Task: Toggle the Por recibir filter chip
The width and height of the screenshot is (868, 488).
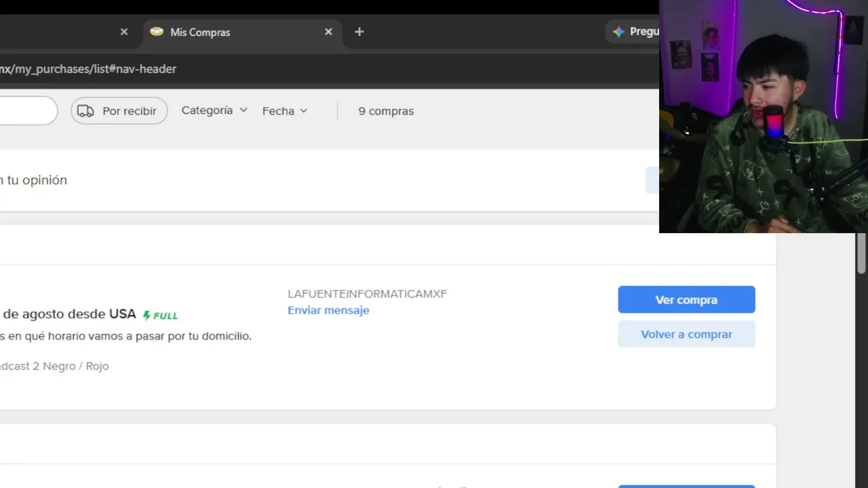Action: pos(119,111)
